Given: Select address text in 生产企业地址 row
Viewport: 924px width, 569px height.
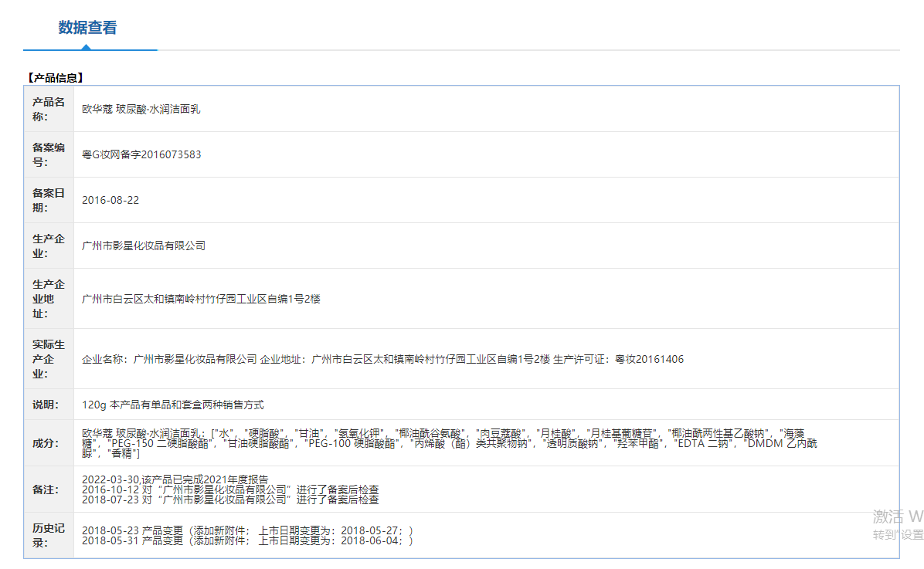Looking at the screenshot, I should tap(201, 299).
